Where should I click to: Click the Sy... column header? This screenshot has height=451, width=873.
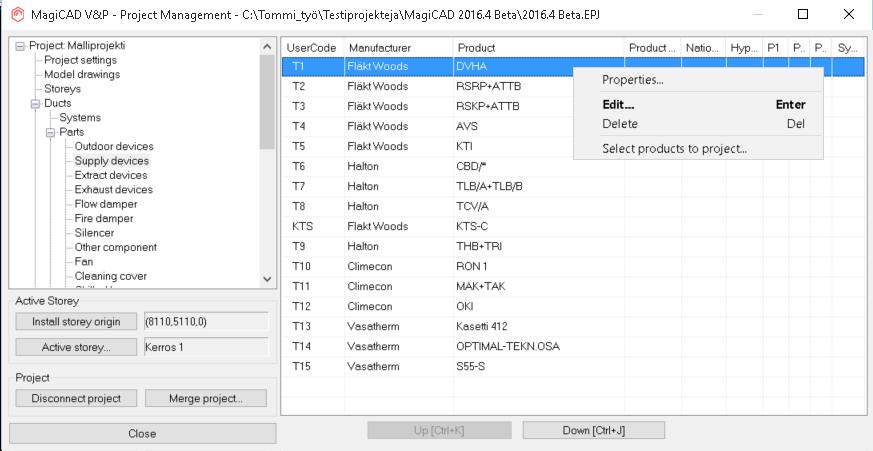click(x=849, y=48)
